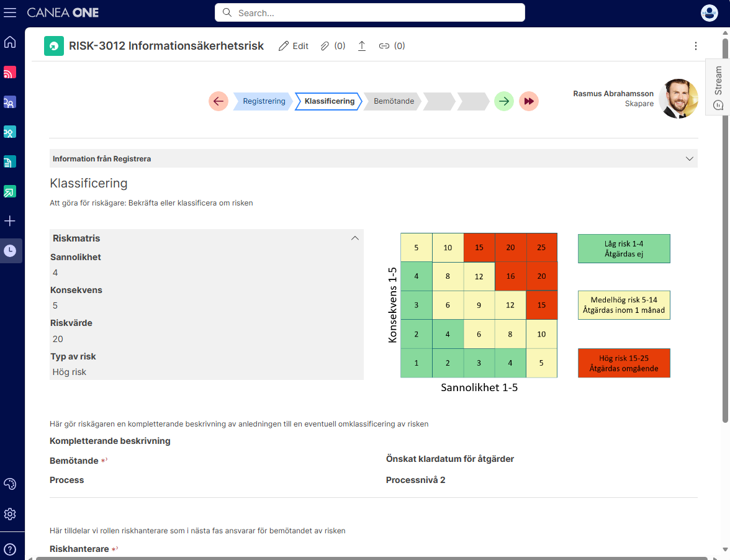Click the green RISK-3012 type icon

[x=54, y=46]
